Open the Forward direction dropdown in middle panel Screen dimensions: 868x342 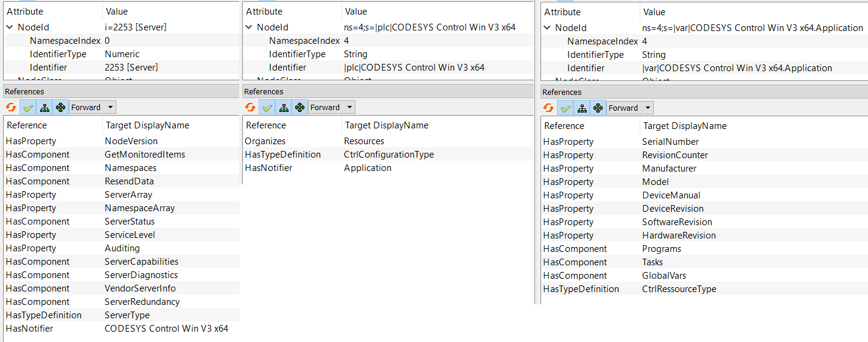pyautogui.click(x=332, y=107)
